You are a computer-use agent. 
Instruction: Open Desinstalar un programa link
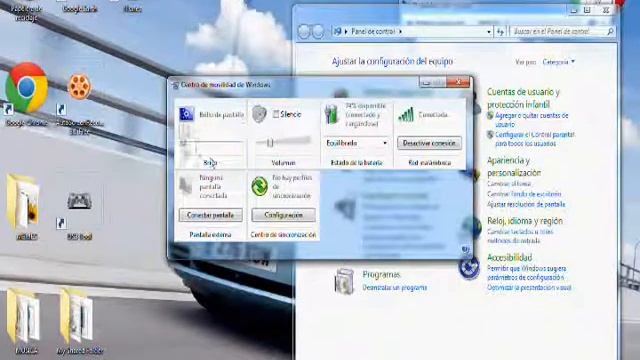pos(395,288)
